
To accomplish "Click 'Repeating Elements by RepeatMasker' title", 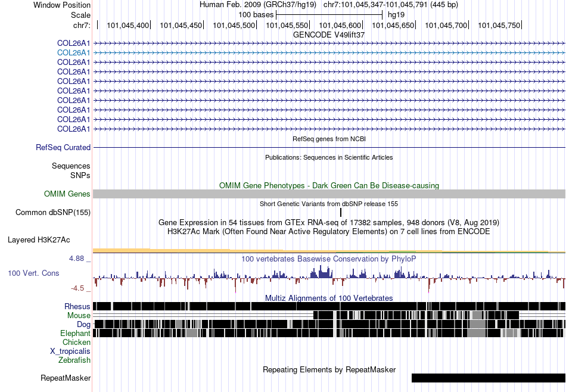I will (x=329, y=369).
